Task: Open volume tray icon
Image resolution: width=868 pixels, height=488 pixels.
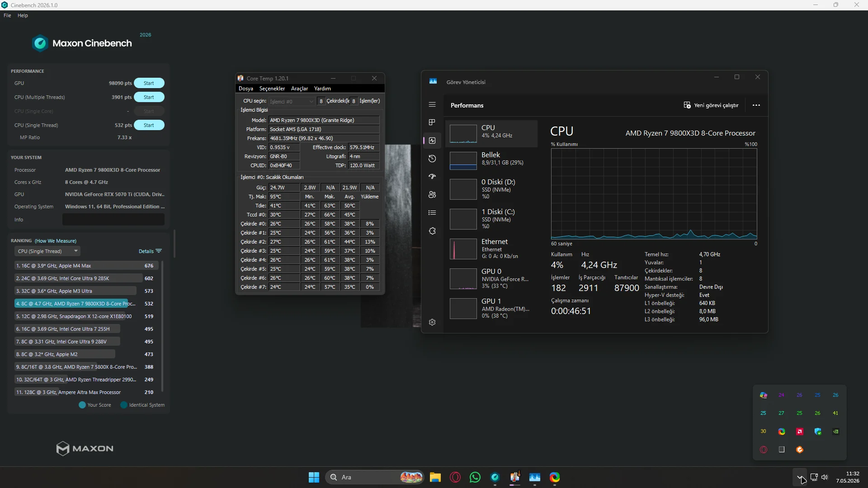Action: 825,477
